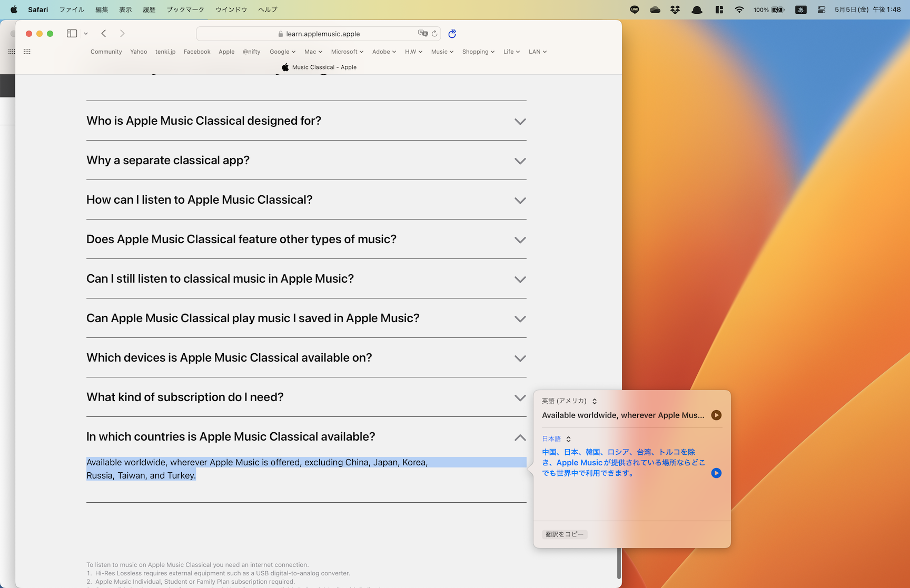Click the blue reload page icon
910x588 pixels.
tap(452, 34)
